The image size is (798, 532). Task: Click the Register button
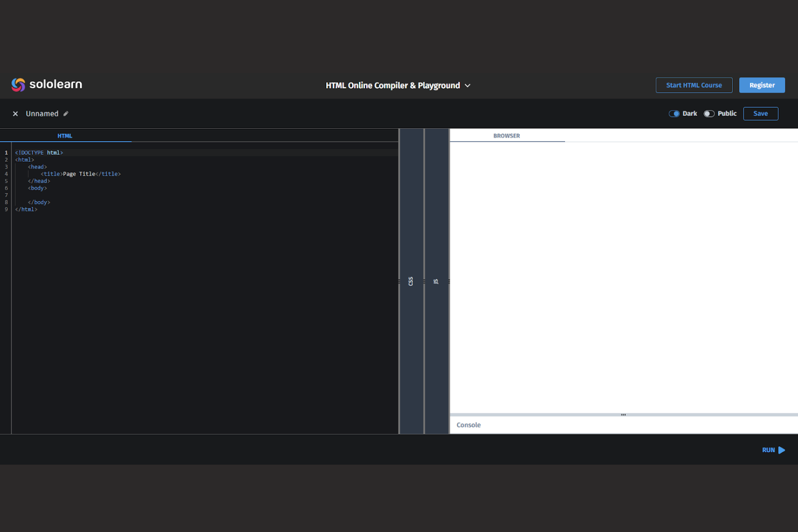tap(762, 85)
